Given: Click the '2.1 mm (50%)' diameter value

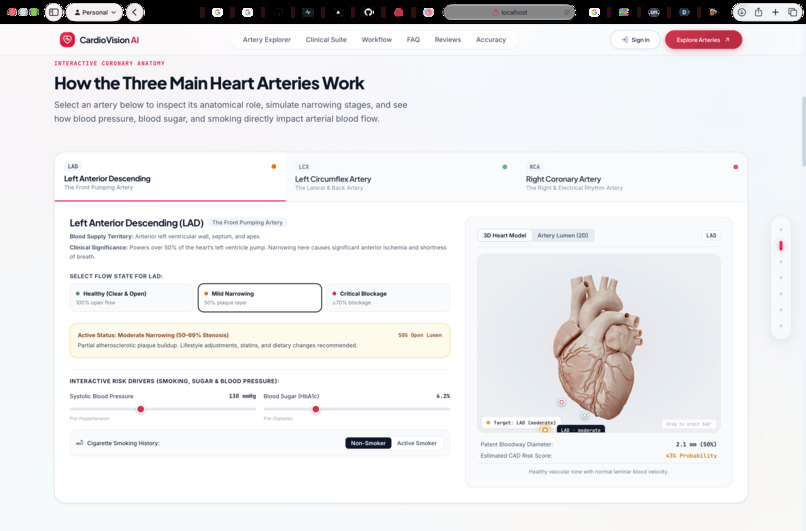Looking at the screenshot, I should pos(696,444).
